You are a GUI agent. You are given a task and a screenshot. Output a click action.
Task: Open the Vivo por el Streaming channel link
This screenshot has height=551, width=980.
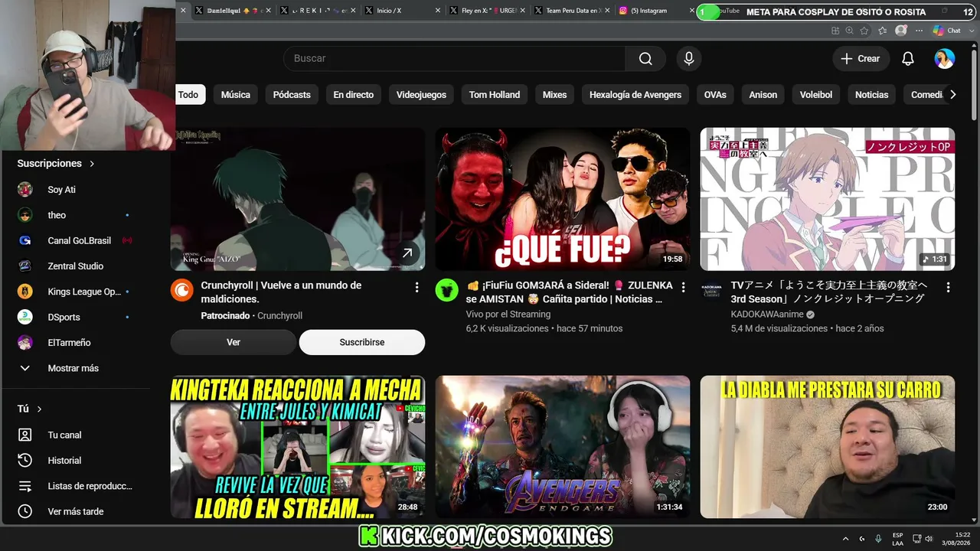point(508,314)
